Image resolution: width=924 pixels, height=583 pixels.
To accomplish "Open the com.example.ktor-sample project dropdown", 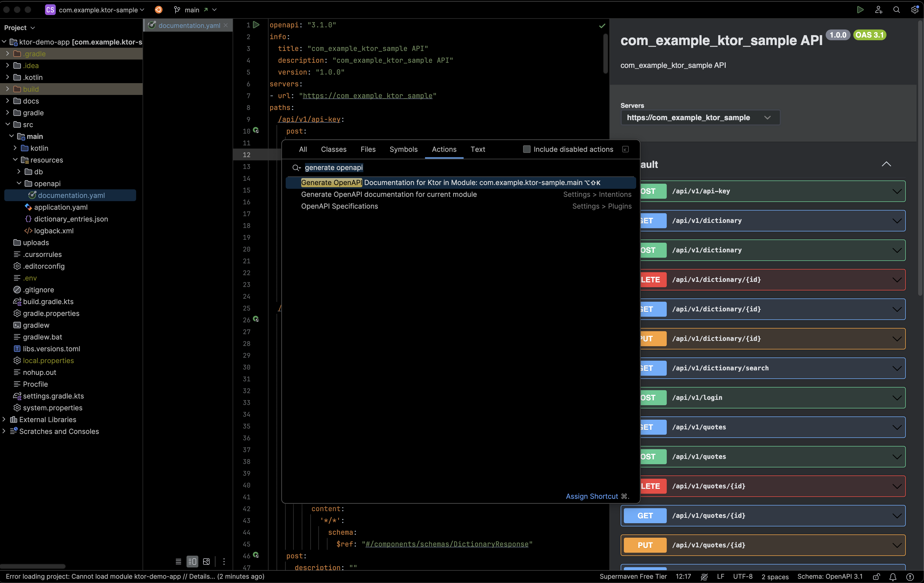I will pyautogui.click(x=102, y=10).
